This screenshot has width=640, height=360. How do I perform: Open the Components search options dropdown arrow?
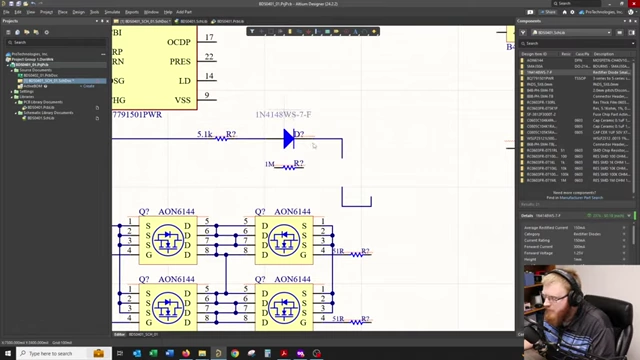click(633, 43)
